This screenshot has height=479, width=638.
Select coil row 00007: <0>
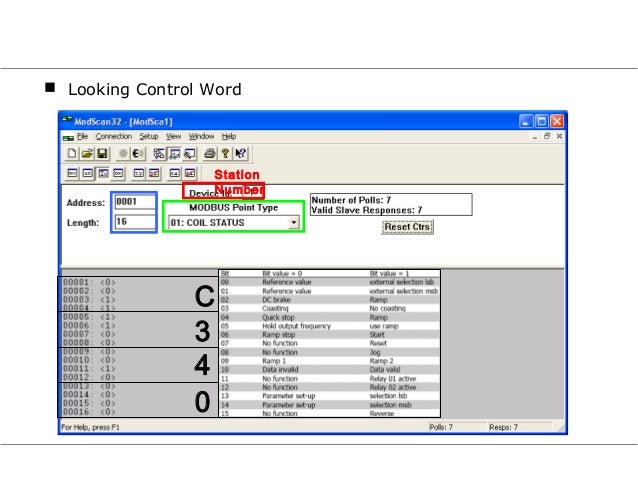point(90,334)
